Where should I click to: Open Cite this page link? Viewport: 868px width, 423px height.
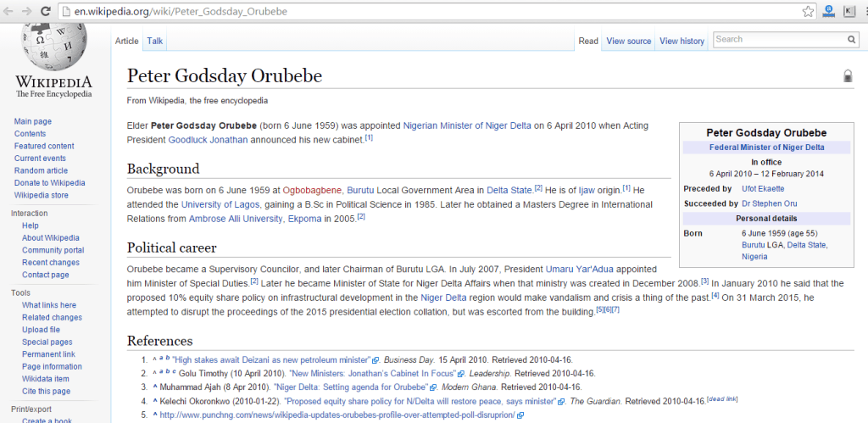click(x=46, y=391)
